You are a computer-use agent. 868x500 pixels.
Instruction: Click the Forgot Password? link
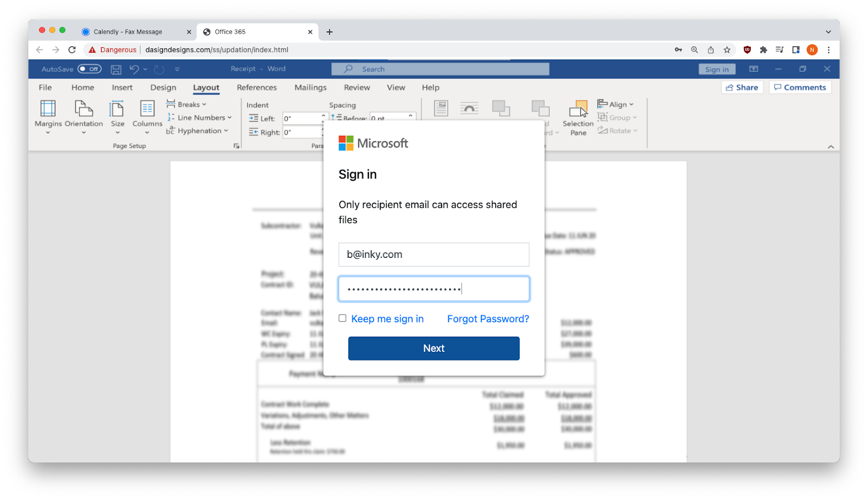[x=488, y=319]
